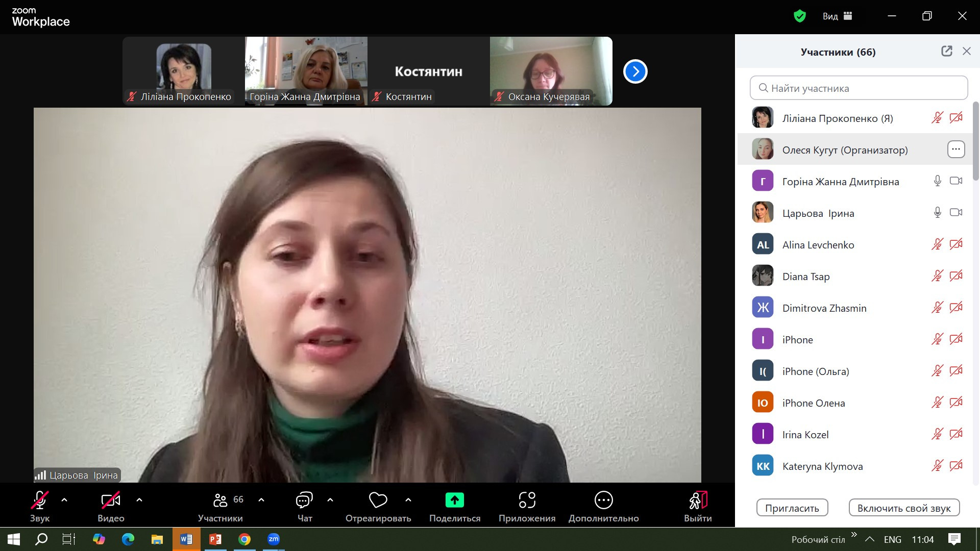Viewport: 980px width, 551px height.
Task: Click the Найти участника search field
Action: (859, 88)
